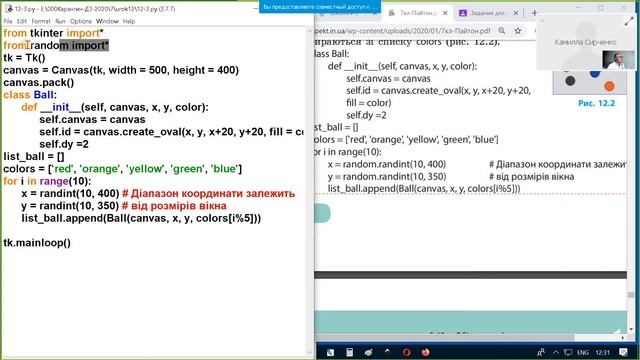This screenshot has width=640, height=360.
Task: Open the Options menu in IDLE
Action: (80, 21)
